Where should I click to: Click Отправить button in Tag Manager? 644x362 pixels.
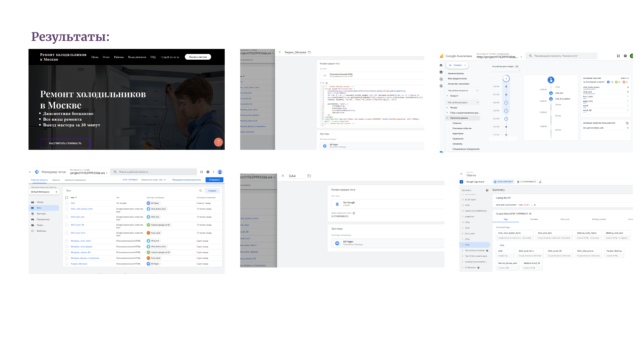[214, 180]
